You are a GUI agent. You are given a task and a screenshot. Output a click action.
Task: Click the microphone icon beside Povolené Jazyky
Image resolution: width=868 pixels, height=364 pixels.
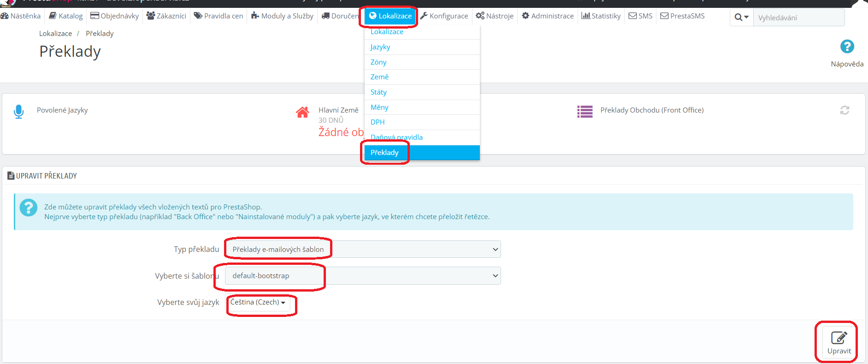(18, 111)
